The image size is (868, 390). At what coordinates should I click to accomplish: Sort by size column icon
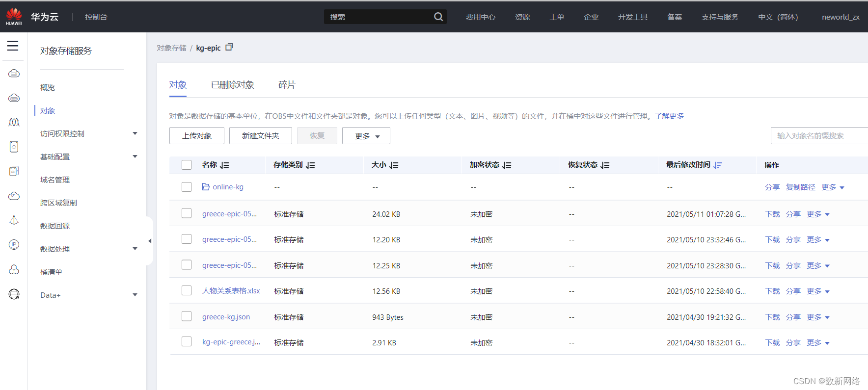tap(394, 165)
